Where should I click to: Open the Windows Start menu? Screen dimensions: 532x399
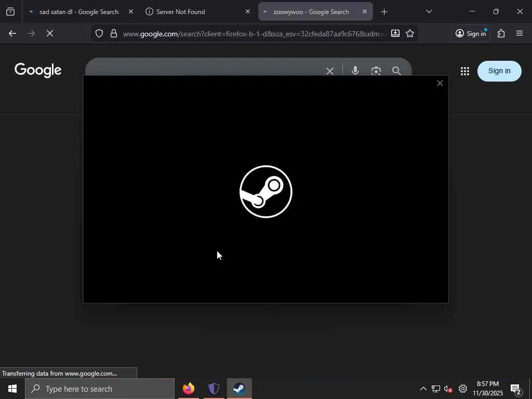[12, 389]
